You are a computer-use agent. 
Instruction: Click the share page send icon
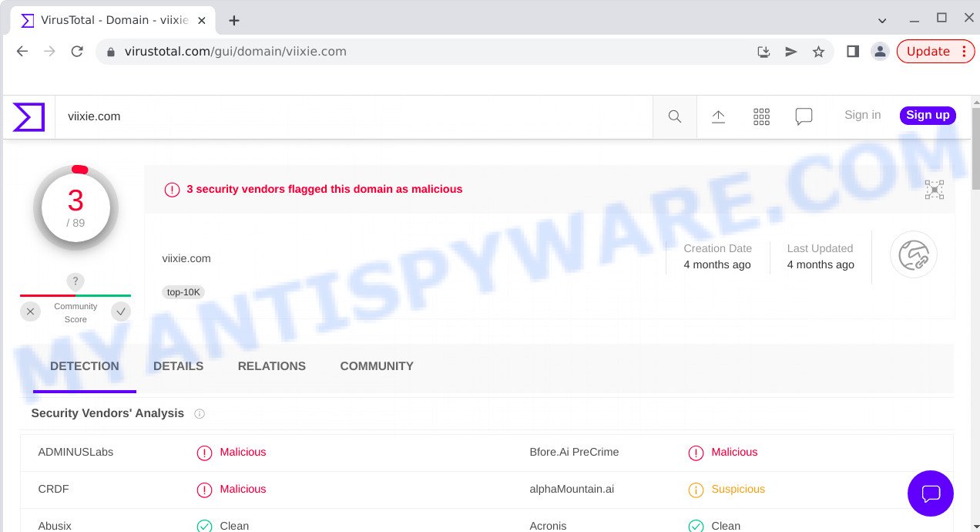[791, 52]
